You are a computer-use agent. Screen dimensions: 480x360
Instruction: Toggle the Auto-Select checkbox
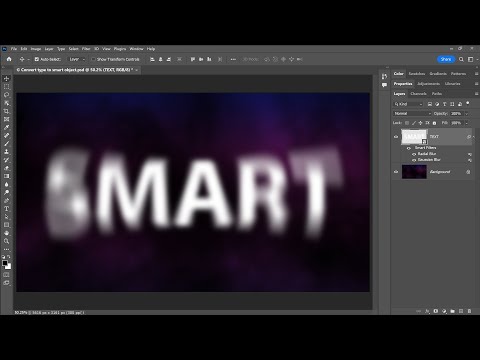pos(37,59)
